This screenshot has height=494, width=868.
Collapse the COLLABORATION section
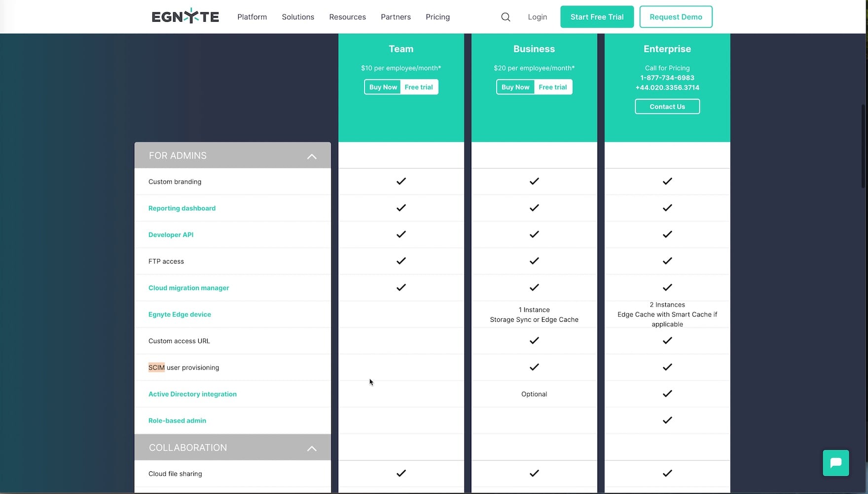(x=312, y=448)
